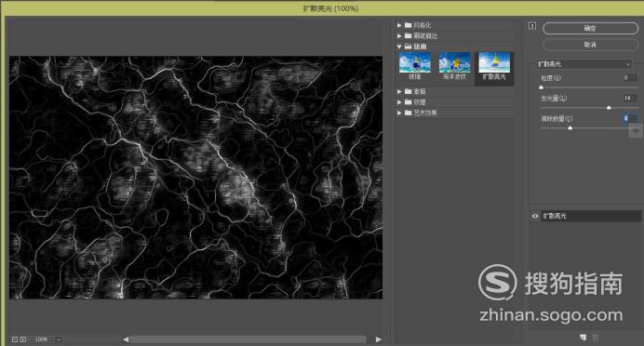
Task: Expand the 风格化 filter folder
Action: coord(399,25)
